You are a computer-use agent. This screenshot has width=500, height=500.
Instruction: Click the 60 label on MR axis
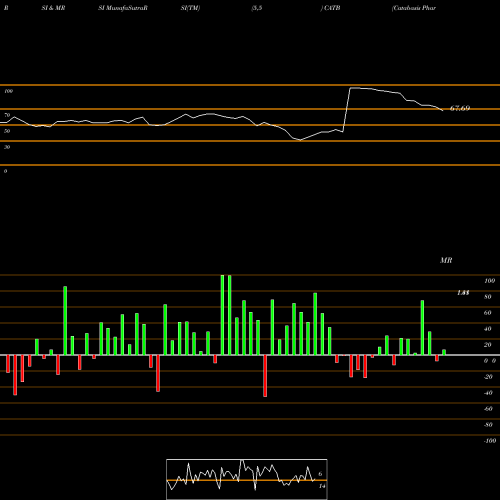coord(488,313)
